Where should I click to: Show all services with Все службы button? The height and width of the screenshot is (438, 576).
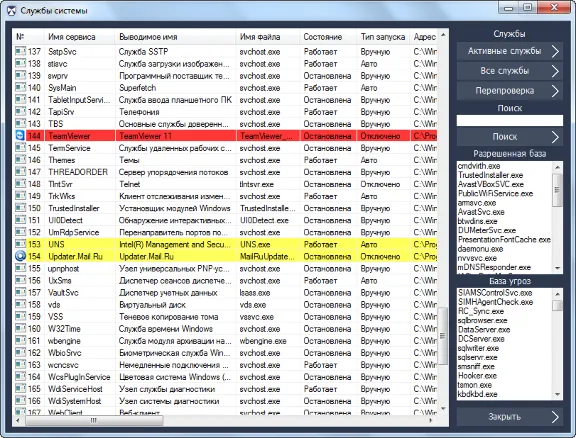[x=510, y=71]
